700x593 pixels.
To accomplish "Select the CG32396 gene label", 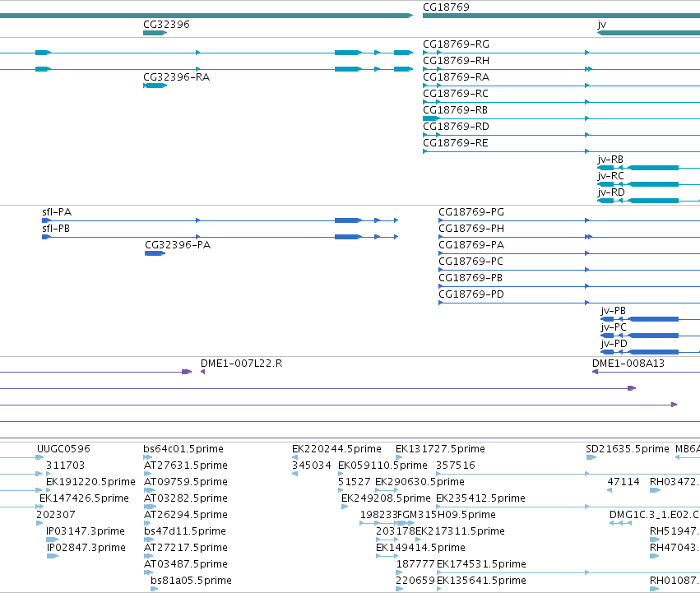I will pos(166,25).
